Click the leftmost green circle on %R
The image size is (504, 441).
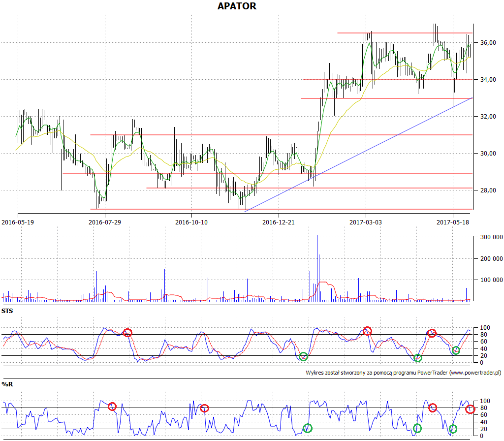click(308, 428)
